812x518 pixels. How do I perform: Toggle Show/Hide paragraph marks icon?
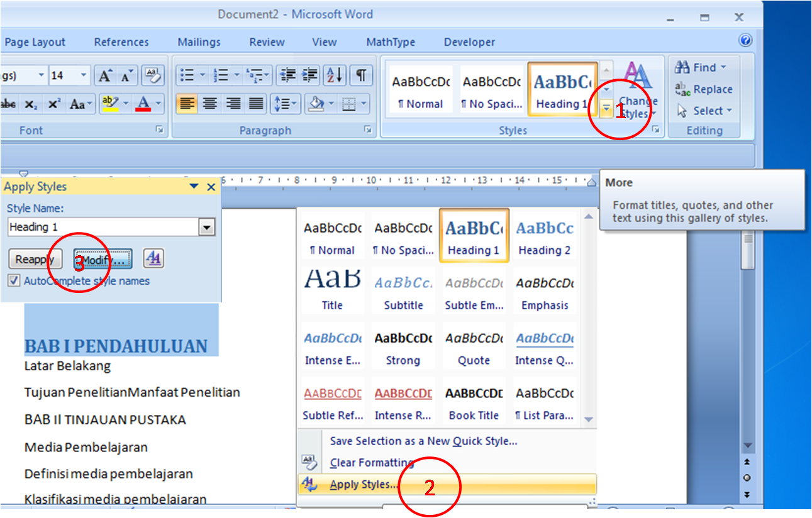[x=360, y=76]
